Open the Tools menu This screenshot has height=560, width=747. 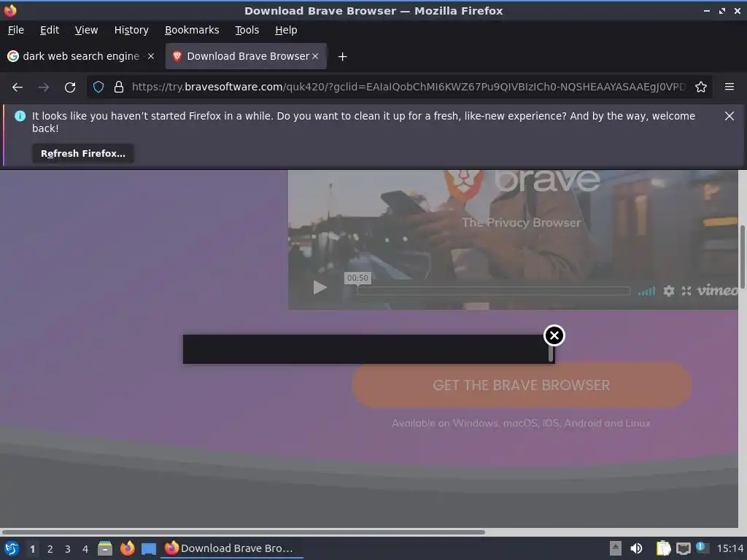(247, 30)
